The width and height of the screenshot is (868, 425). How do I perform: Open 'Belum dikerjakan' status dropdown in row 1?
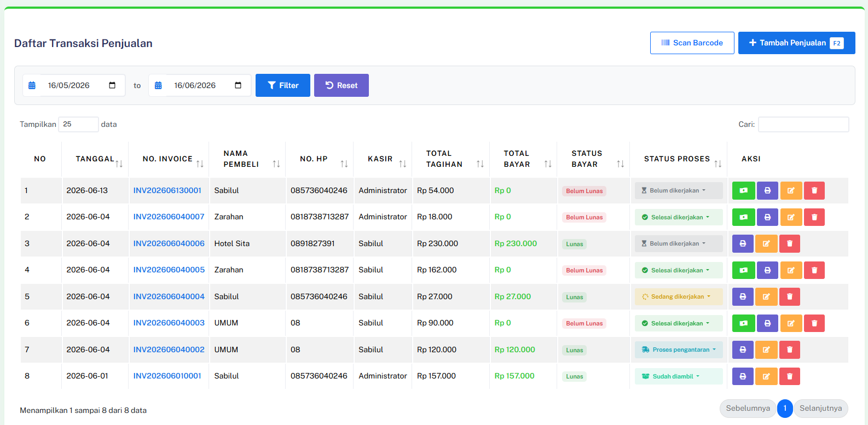[x=679, y=190]
